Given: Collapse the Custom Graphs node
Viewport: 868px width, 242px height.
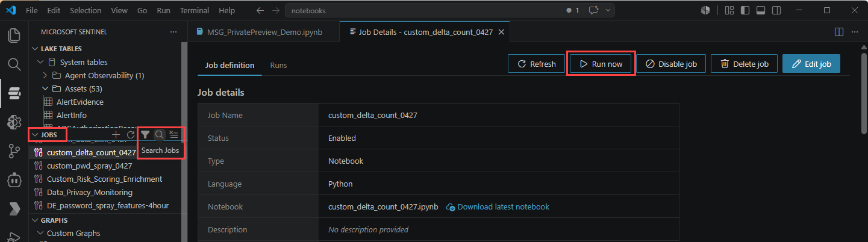Looking at the screenshot, I should pyautogui.click(x=40, y=233).
